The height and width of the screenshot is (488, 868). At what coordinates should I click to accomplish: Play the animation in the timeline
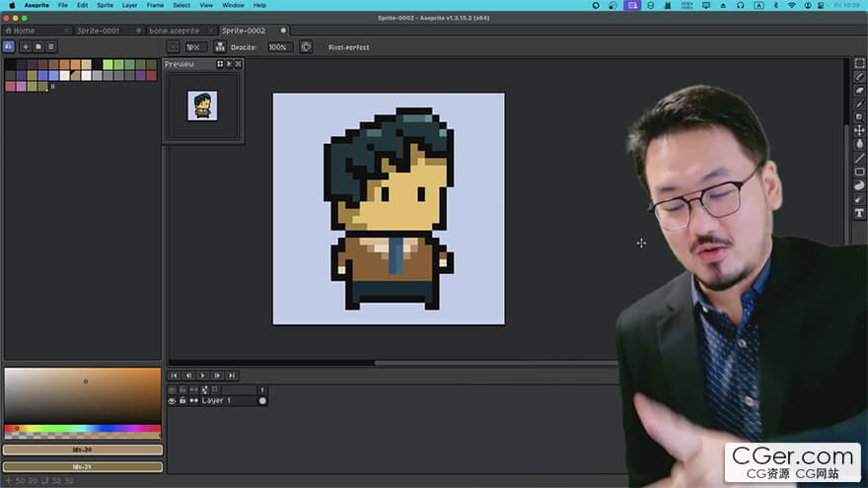coord(203,376)
